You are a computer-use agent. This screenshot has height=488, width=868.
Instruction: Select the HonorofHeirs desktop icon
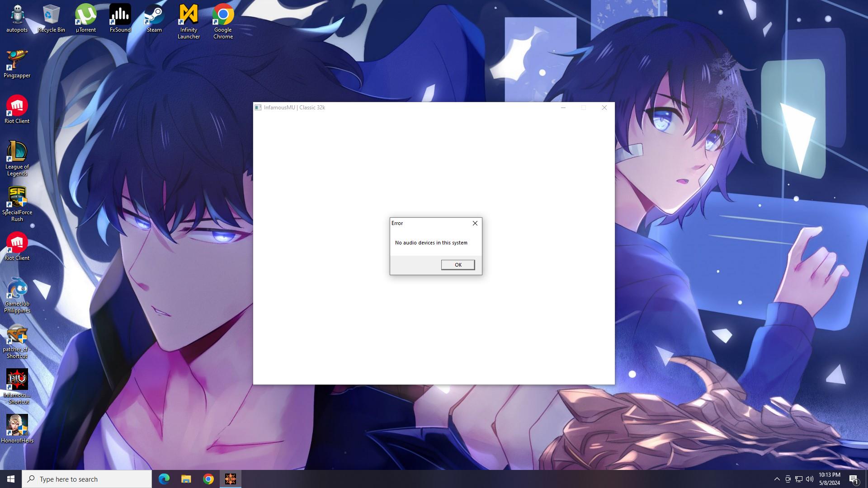17,429
